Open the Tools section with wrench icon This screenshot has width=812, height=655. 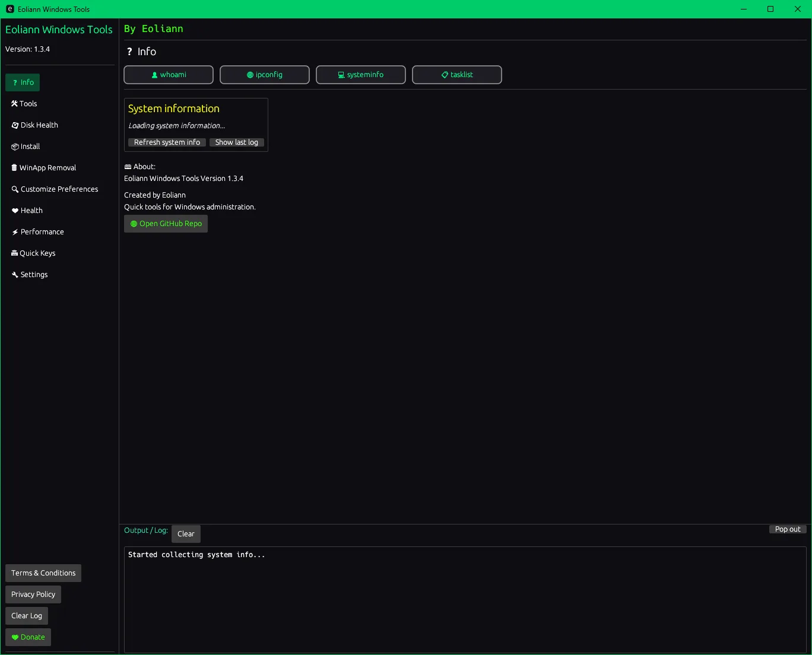click(24, 104)
